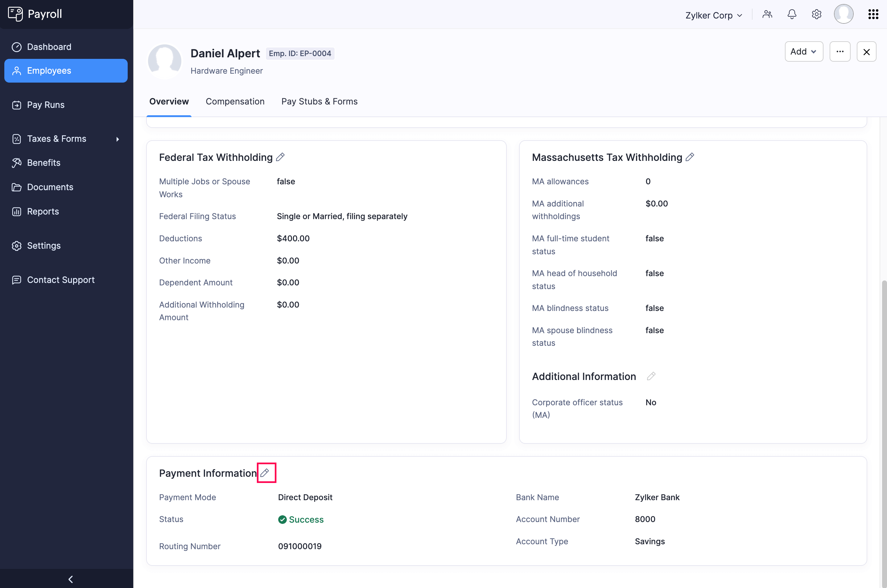Open the Documents section
This screenshot has width=887, height=588.
(50, 187)
